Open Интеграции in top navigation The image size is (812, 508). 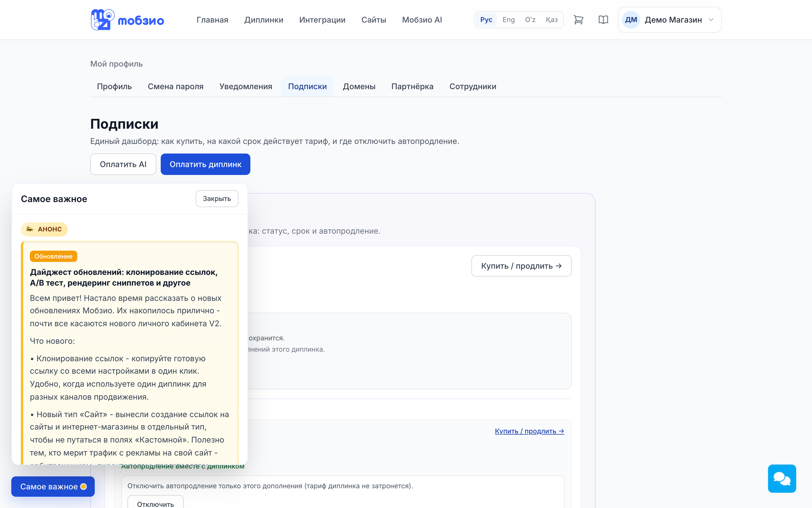click(322, 20)
